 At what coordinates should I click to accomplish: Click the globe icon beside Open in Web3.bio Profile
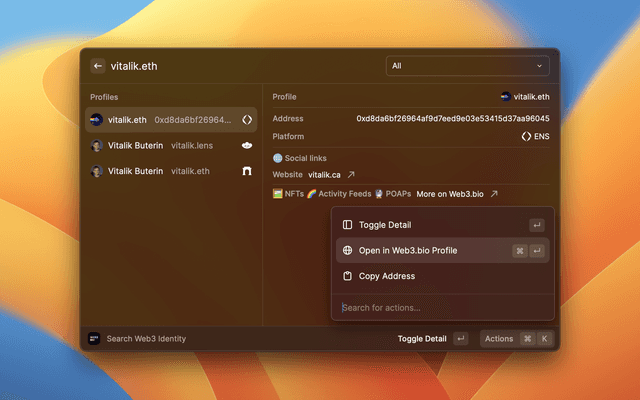pos(347,250)
